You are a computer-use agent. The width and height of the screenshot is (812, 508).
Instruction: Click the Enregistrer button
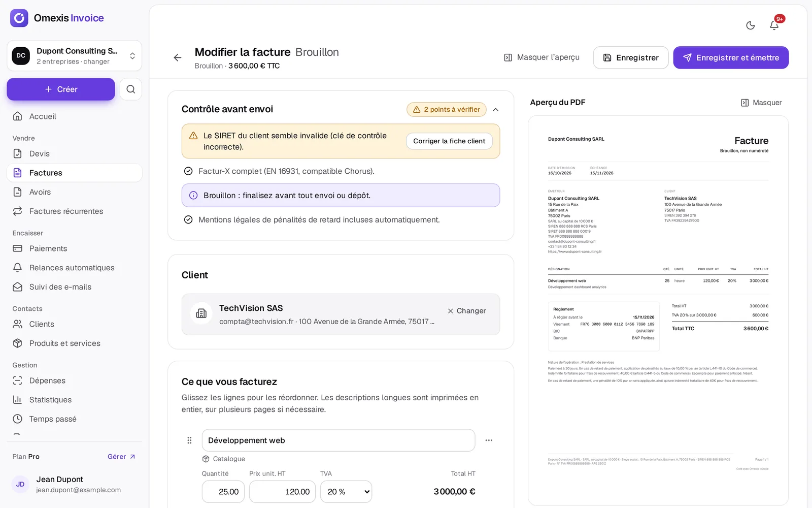(631, 57)
